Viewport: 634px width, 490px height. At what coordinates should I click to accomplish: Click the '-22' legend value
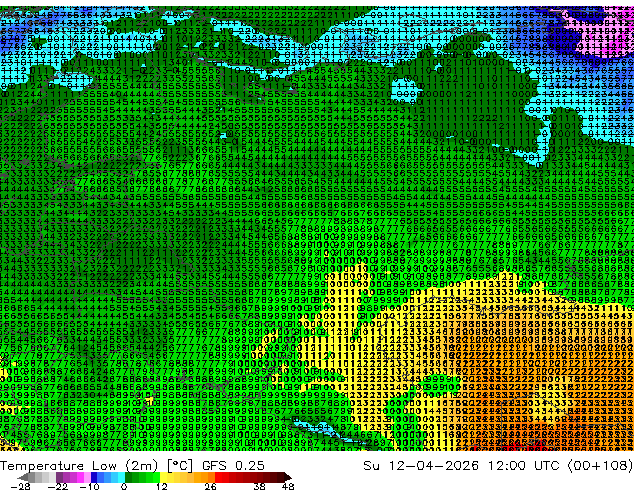point(57,486)
